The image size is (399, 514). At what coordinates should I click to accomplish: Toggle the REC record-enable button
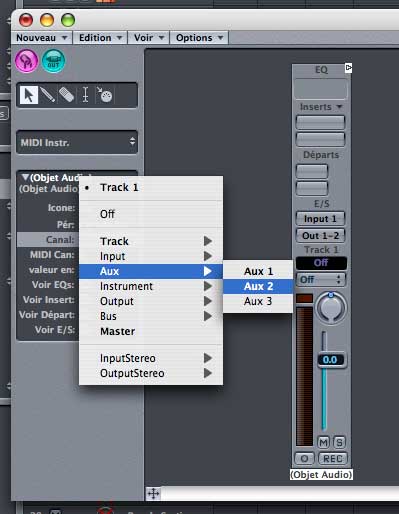(332, 459)
